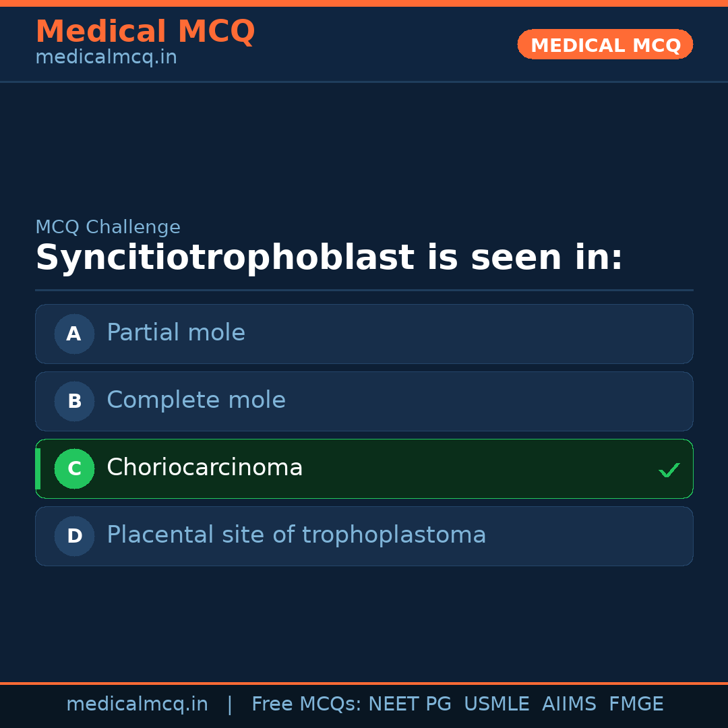Click the "MCQ Challenge" label

(x=108, y=227)
